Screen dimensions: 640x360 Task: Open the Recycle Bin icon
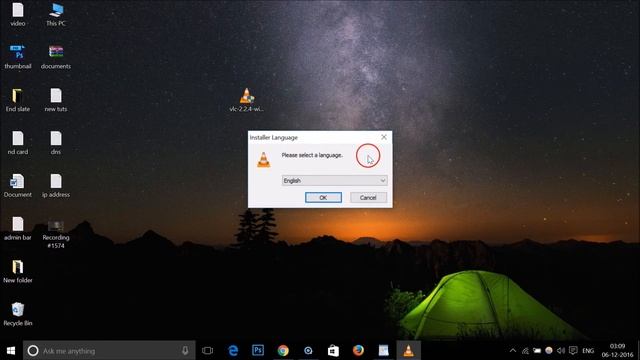18,314
